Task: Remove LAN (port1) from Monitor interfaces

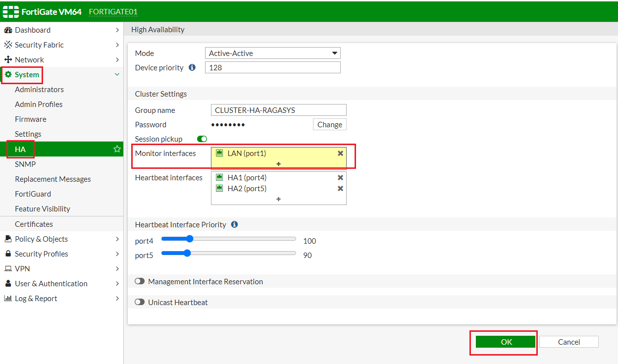Action: pos(340,154)
